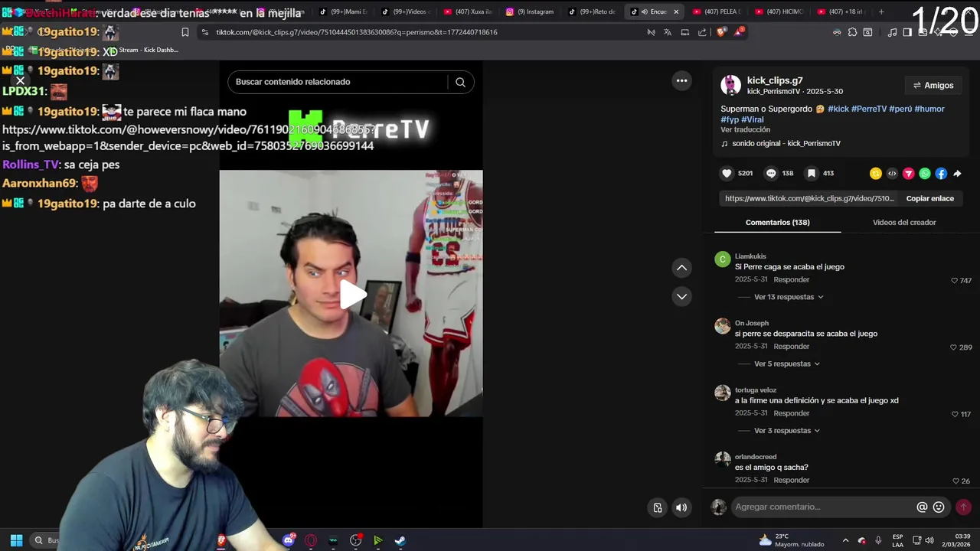The image size is (980, 551).
Task: Open the embed code icon
Action: pos(892,174)
